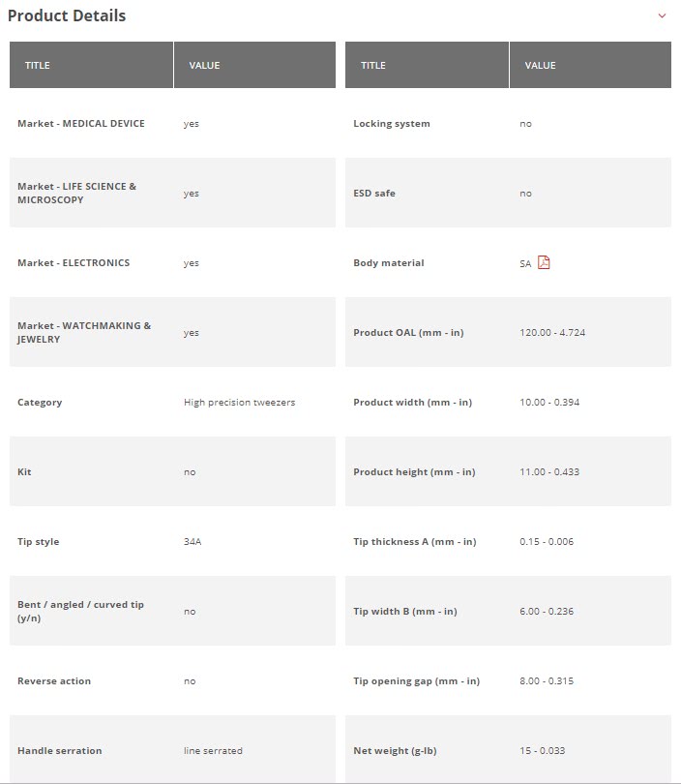Viewport: 681px width, 784px height.
Task: Click the right table VALUE header
Action: click(x=540, y=65)
